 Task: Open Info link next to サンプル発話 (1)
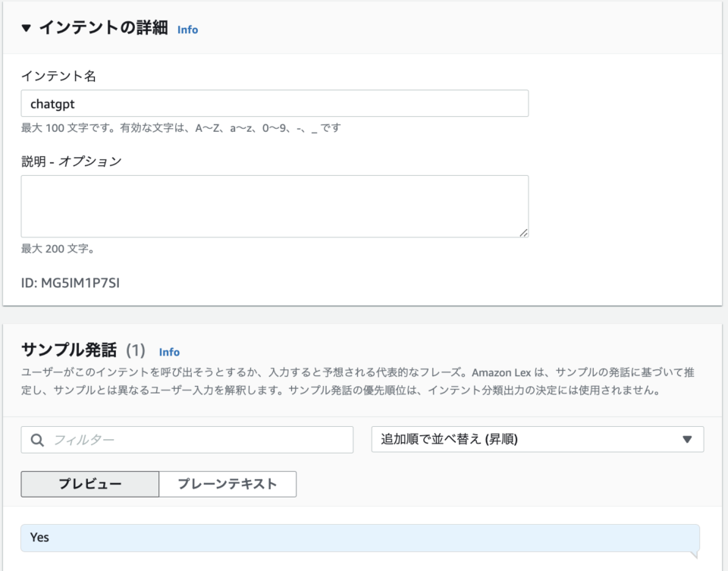(x=170, y=352)
